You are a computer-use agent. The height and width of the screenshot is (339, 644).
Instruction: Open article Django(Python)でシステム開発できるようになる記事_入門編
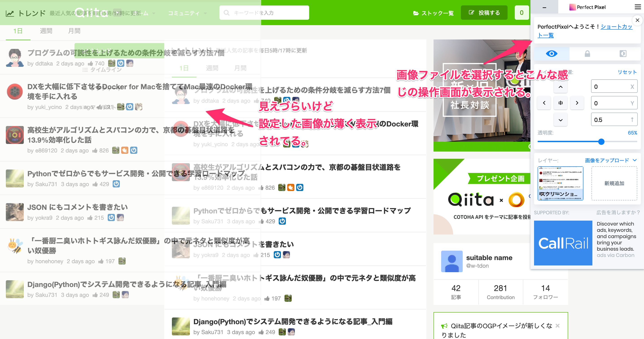coord(293,321)
